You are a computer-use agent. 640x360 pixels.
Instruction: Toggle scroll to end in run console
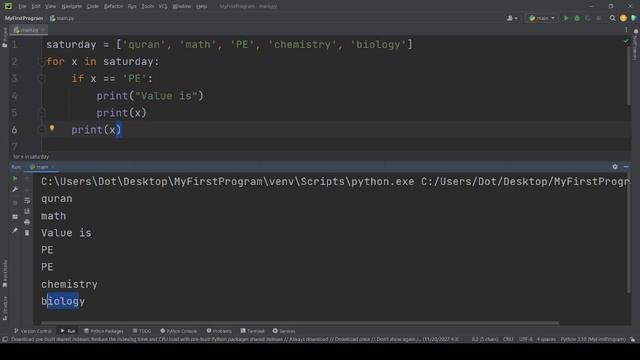tap(27, 211)
